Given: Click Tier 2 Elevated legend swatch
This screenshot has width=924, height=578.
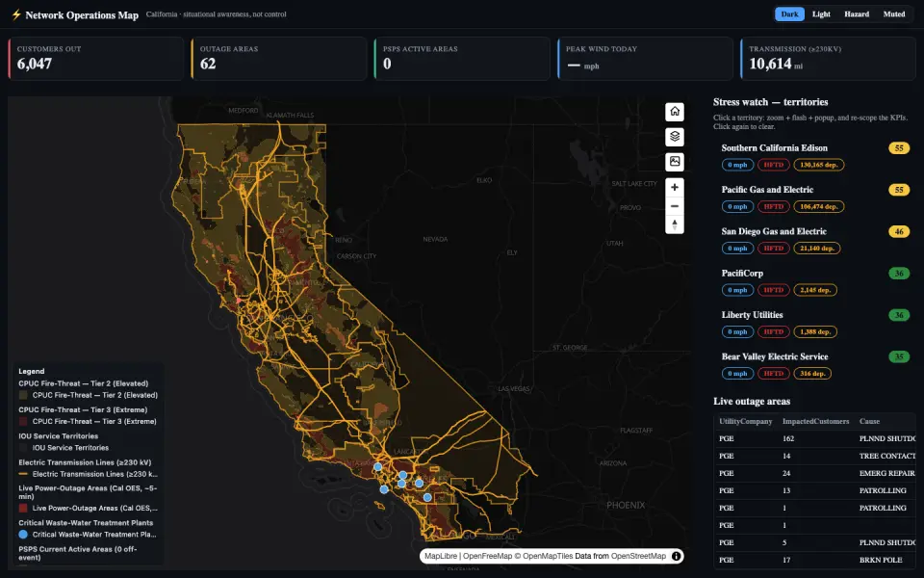Looking at the screenshot, I should coord(23,395).
